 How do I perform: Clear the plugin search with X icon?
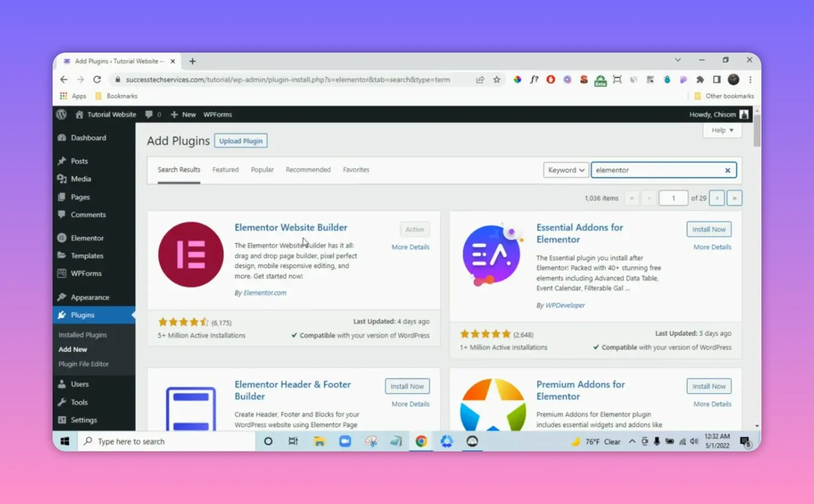click(x=728, y=171)
